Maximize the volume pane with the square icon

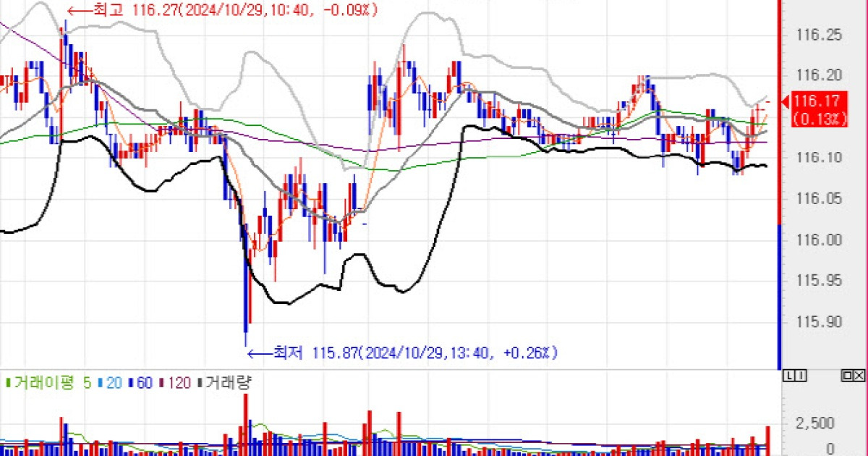[x=846, y=375]
